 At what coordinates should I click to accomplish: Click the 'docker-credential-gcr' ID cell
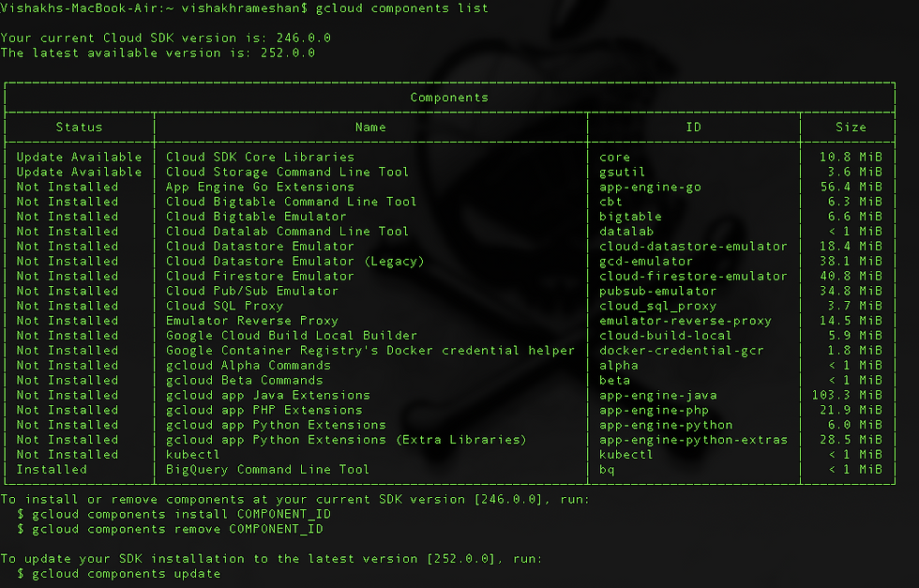point(681,351)
